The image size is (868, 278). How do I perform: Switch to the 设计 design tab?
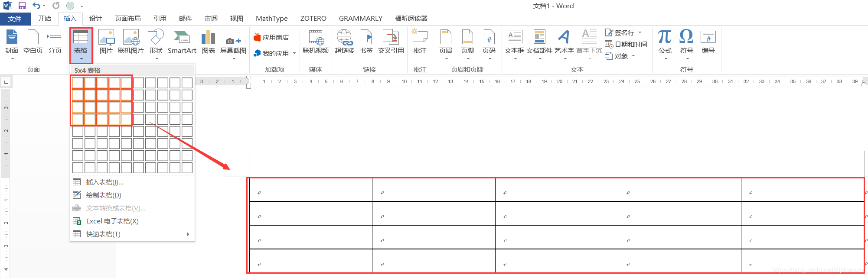96,19
